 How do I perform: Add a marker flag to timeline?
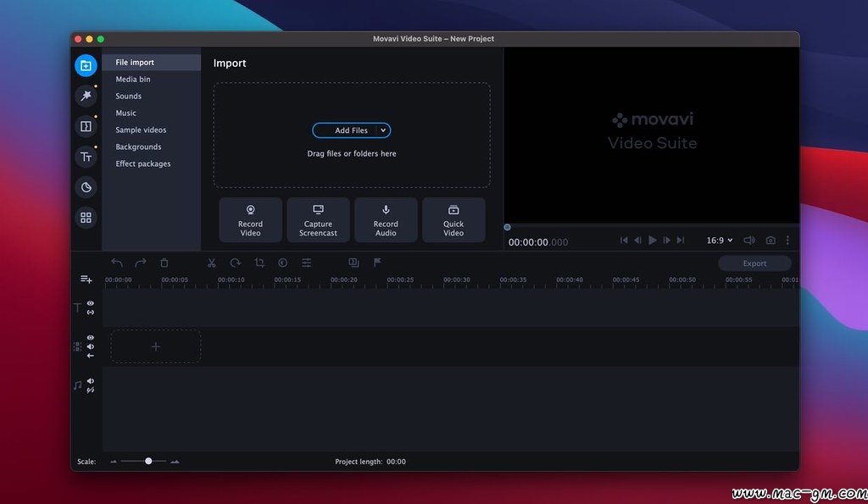click(377, 263)
